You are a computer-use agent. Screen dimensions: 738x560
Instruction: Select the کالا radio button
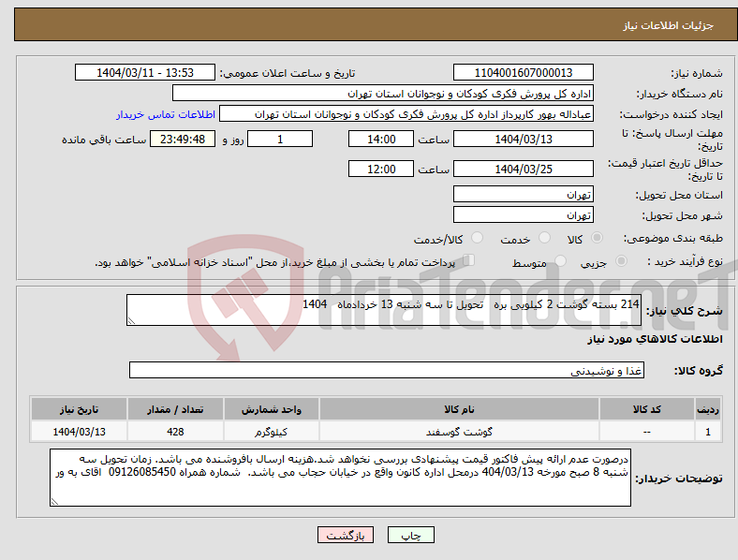[x=597, y=238]
